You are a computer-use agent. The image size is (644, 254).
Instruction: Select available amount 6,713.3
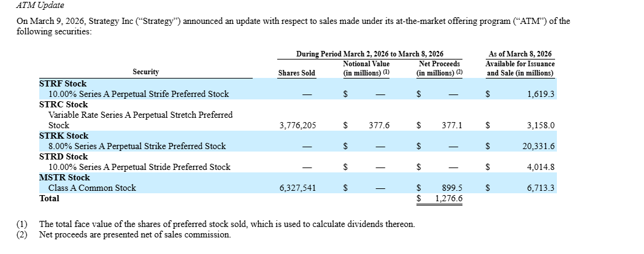(540, 188)
